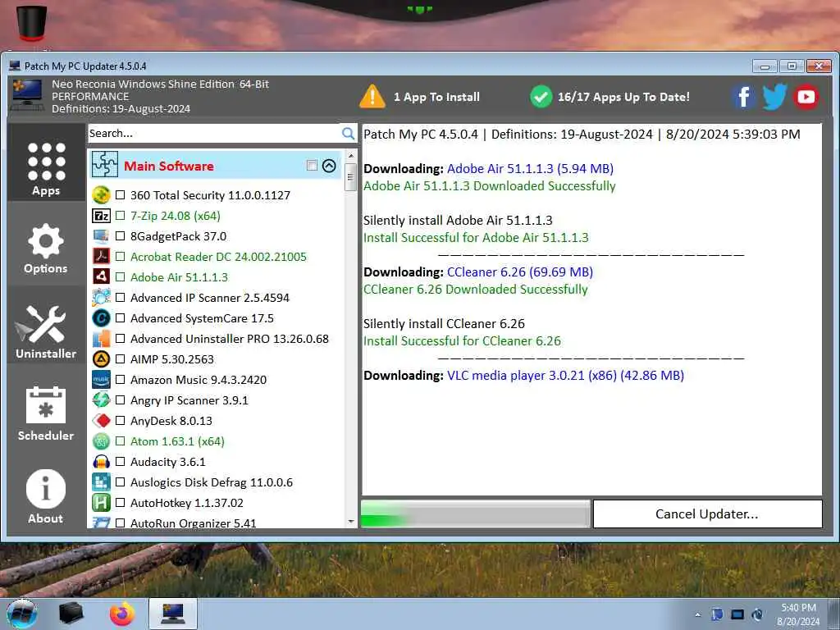Click Cancel Updater button
840x630 pixels.
(x=707, y=514)
